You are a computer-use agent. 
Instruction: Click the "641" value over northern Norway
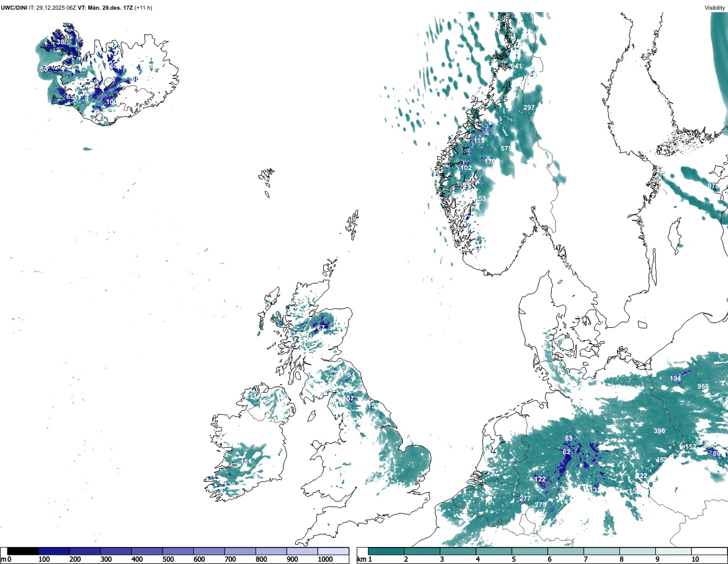516,66
